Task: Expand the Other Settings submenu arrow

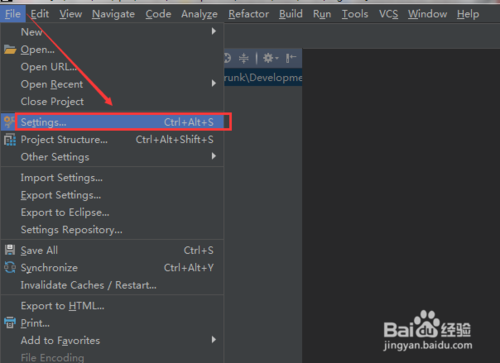Action: (214, 156)
